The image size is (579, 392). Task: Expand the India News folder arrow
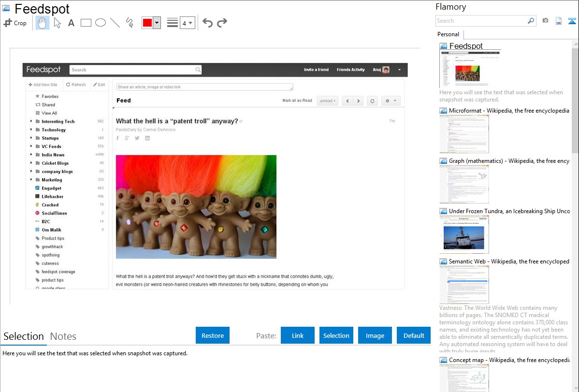pos(31,155)
